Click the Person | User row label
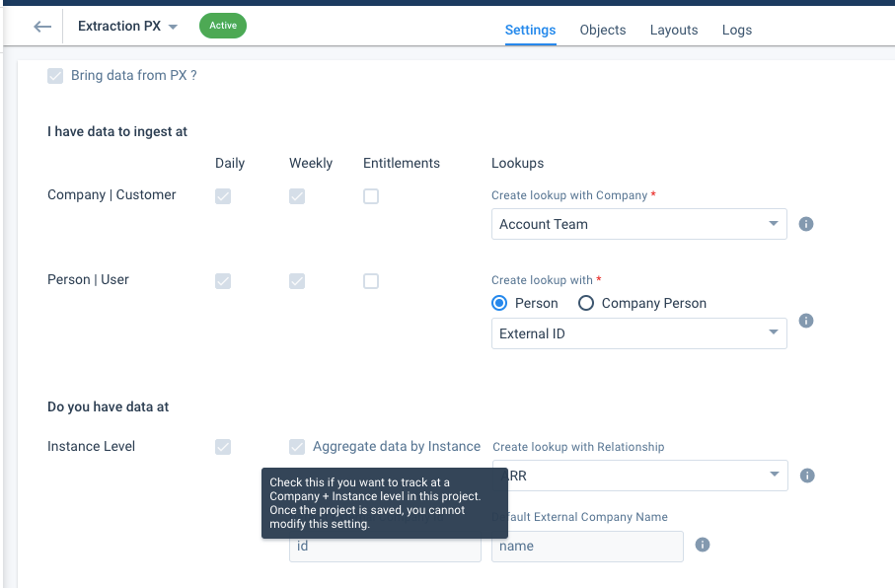 (88, 280)
